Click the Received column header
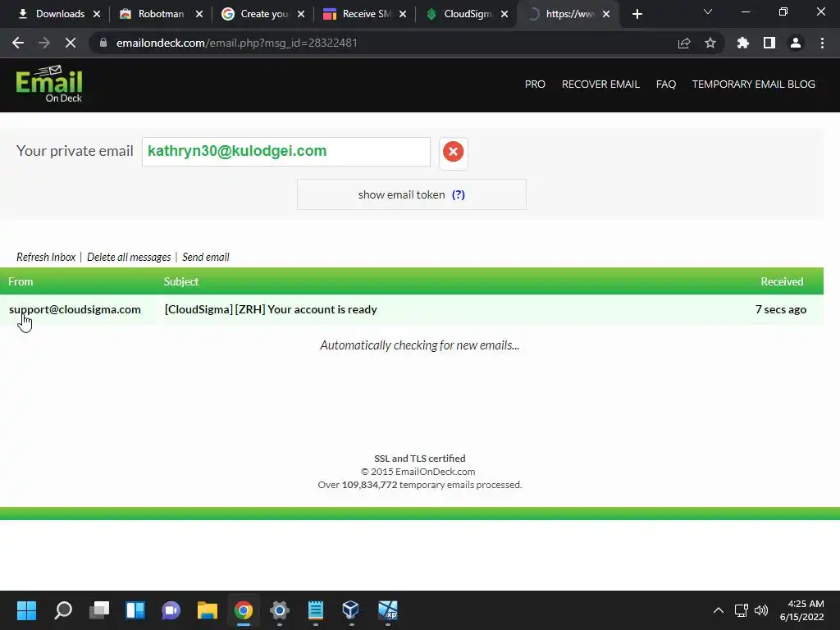840x630 pixels. pos(782,281)
